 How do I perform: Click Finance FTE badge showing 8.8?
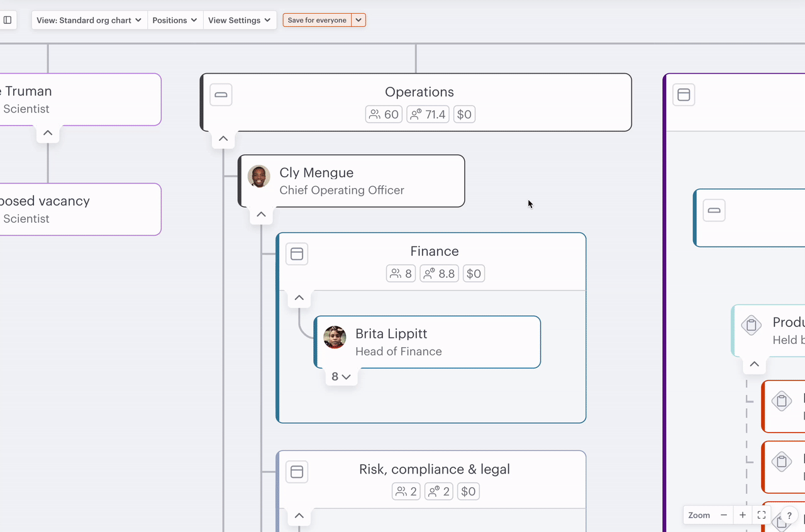[x=439, y=274]
